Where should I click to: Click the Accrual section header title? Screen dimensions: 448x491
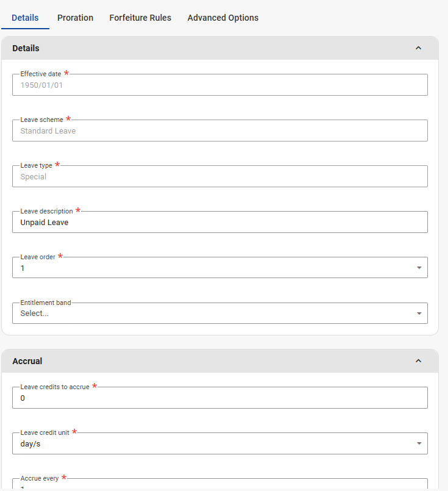[x=27, y=361]
